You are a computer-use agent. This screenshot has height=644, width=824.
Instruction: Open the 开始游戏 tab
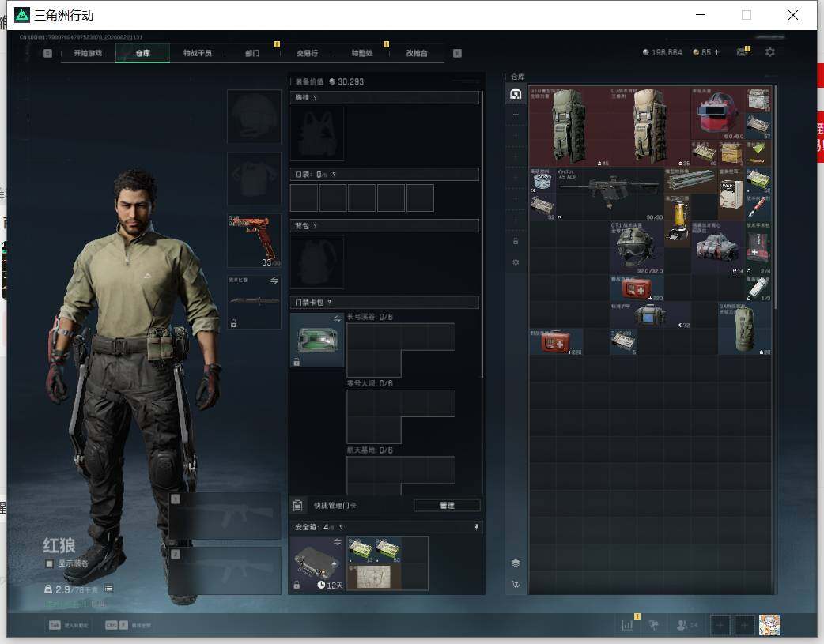pyautogui.click(x=88, y=53)
